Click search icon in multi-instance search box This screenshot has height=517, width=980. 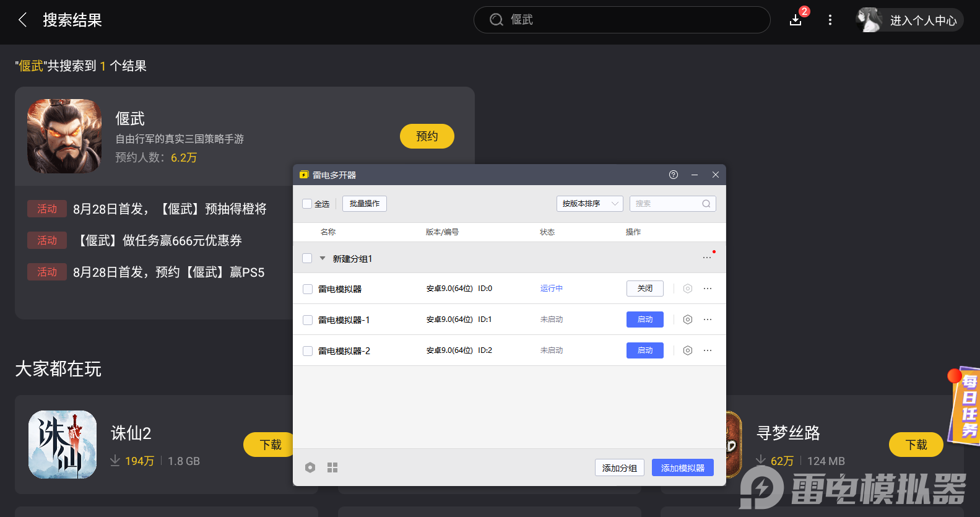pos(706,204)
